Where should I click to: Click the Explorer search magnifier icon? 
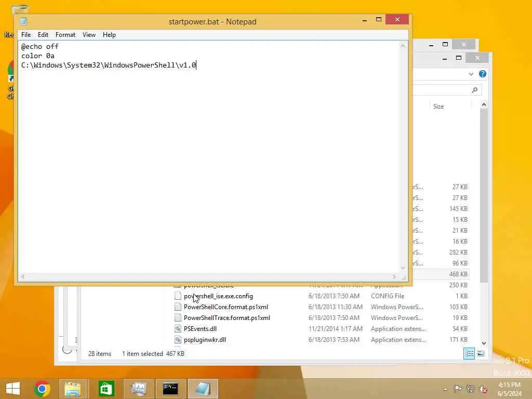[475, 90]
